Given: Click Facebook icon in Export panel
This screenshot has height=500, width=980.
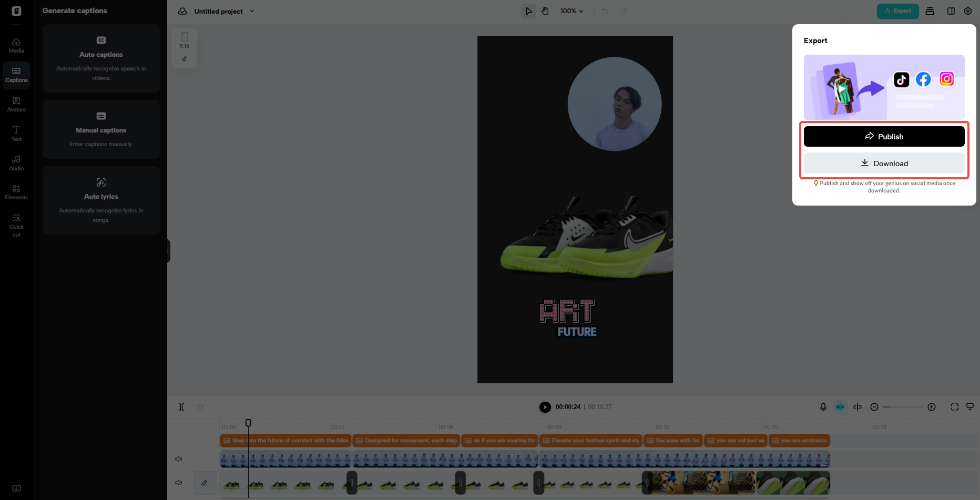Looking at the screenshot, I should tap(924, 79).
